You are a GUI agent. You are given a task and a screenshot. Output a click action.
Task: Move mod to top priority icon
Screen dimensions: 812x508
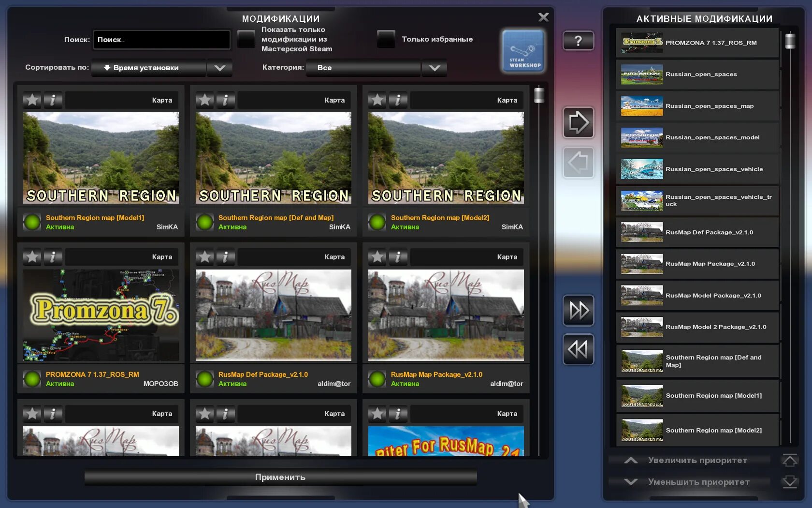pos(790,460)
